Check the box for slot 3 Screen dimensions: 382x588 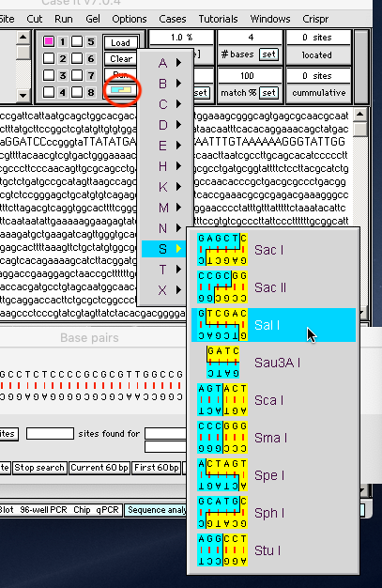click(x=49, y=75)
